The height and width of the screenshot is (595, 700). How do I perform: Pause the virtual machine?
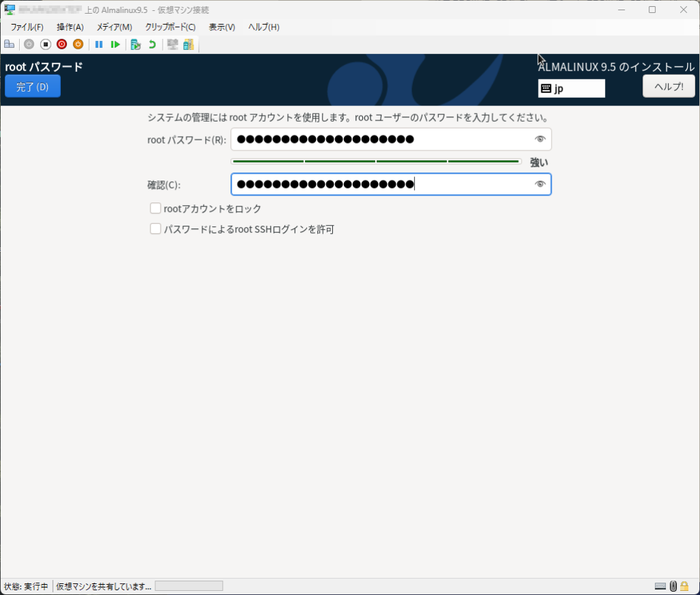[99, 44]
